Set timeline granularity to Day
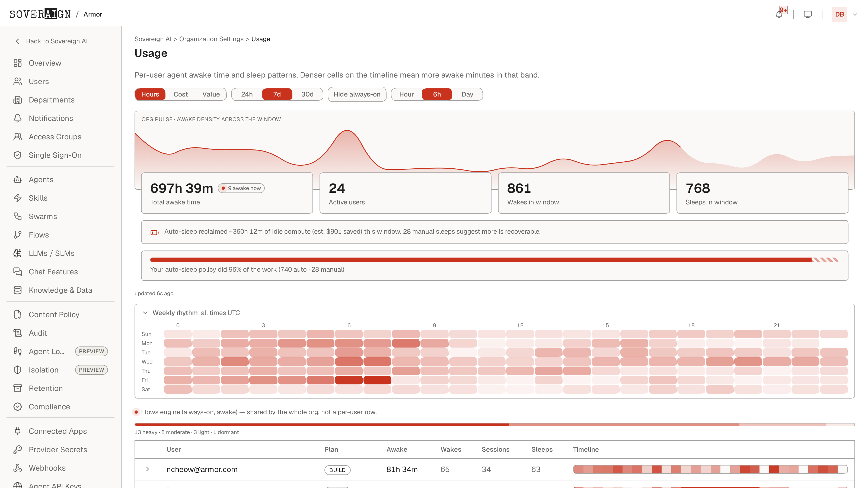Screen dimensions: 868x488 coord(467,94)
